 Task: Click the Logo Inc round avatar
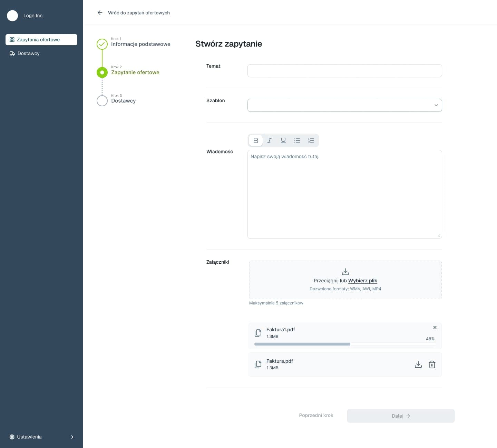point(12,16)
